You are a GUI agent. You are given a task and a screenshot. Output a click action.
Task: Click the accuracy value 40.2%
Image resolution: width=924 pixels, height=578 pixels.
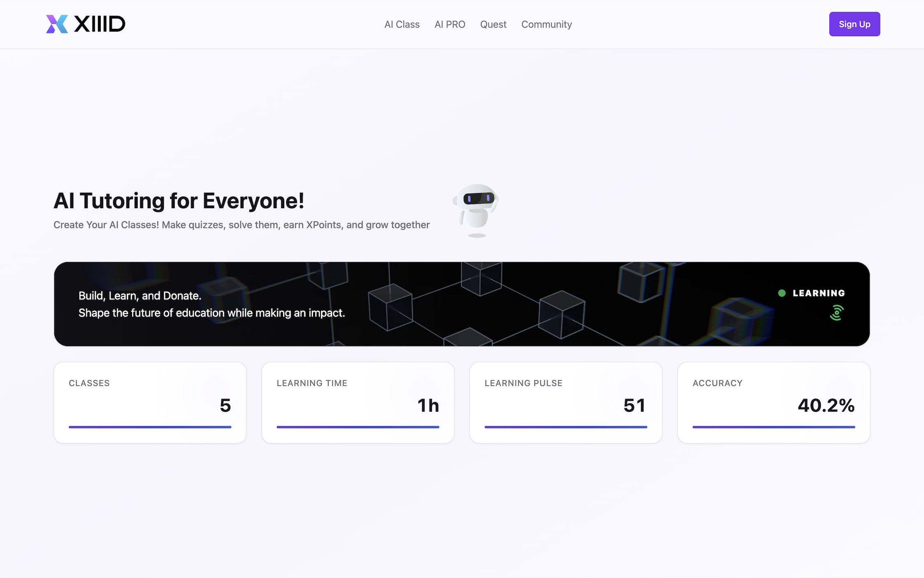pos(826,406)
